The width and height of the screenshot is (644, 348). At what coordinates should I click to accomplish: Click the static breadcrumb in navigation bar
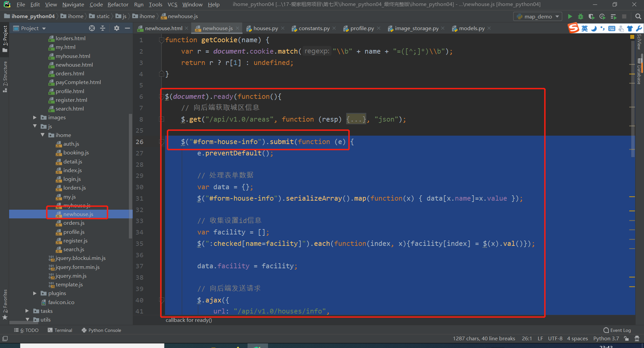point(100,16)
